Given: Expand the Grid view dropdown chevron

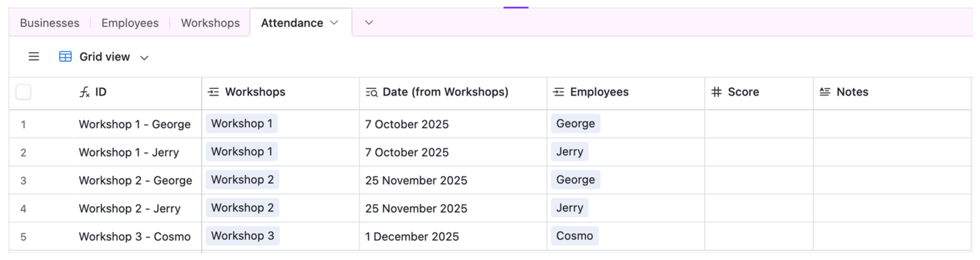Looking at the screenshot, I should point(144,58).
